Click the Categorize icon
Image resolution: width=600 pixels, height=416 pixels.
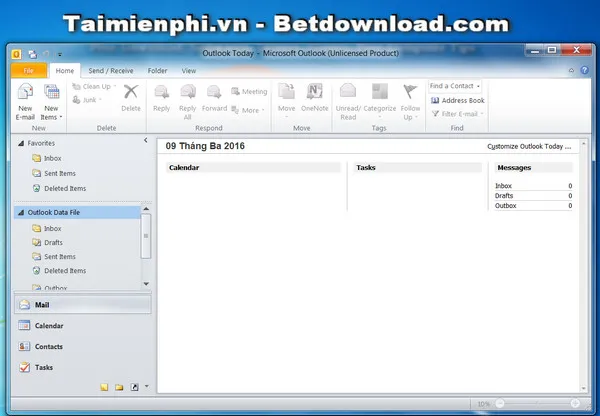click(379, 98)
